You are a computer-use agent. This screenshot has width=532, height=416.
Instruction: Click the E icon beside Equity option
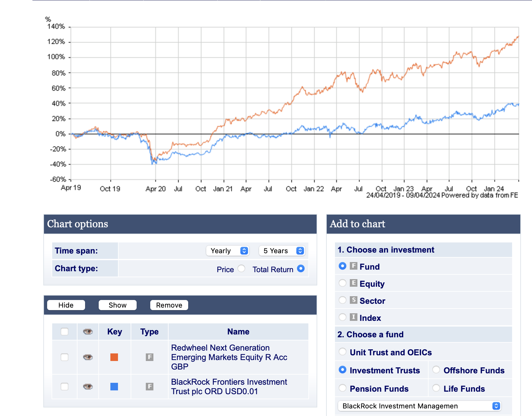click(354, 283)
